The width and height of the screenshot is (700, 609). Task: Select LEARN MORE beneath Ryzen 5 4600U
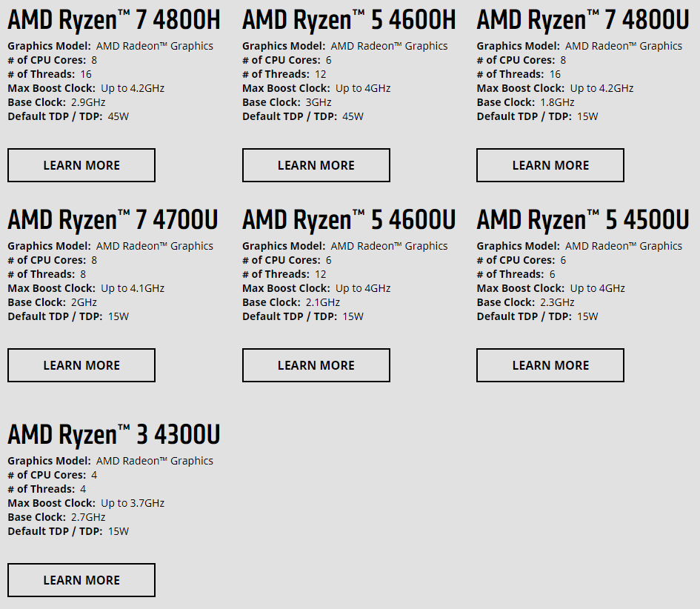(x=316, y=365)
